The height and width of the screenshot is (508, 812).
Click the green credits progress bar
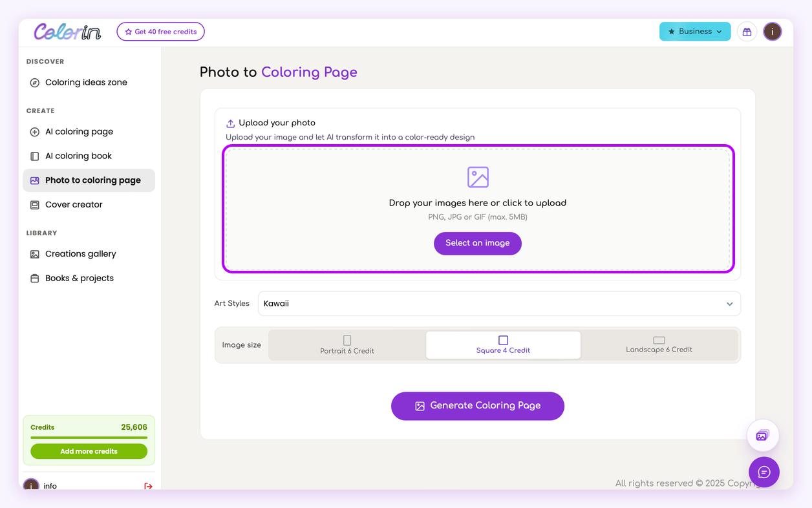[x=89, y=438]
